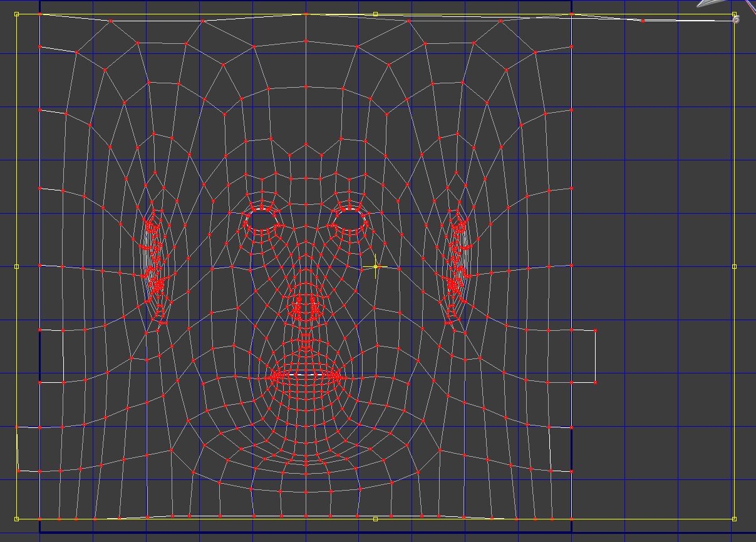Click the bottom-right yellow corner handle
756x542 pixels.
pyautogui.click(x=734, y=519)
